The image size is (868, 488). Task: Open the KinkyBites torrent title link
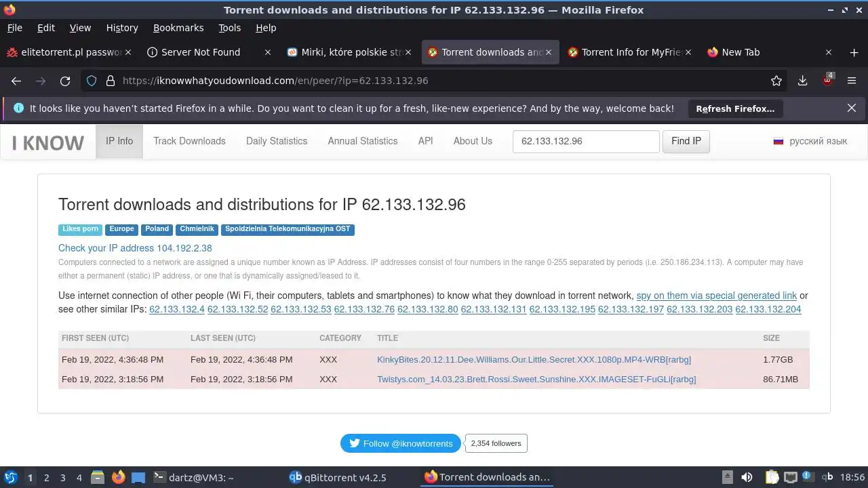pos(534,360)
